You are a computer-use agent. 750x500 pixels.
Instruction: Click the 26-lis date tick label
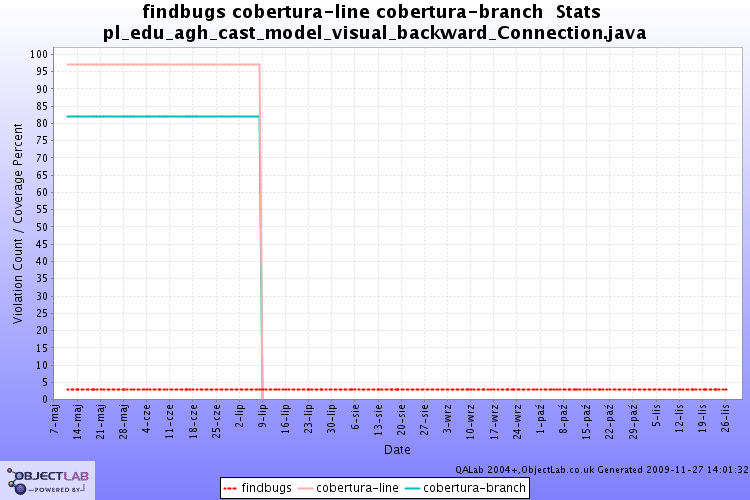(x=726, y=419)
